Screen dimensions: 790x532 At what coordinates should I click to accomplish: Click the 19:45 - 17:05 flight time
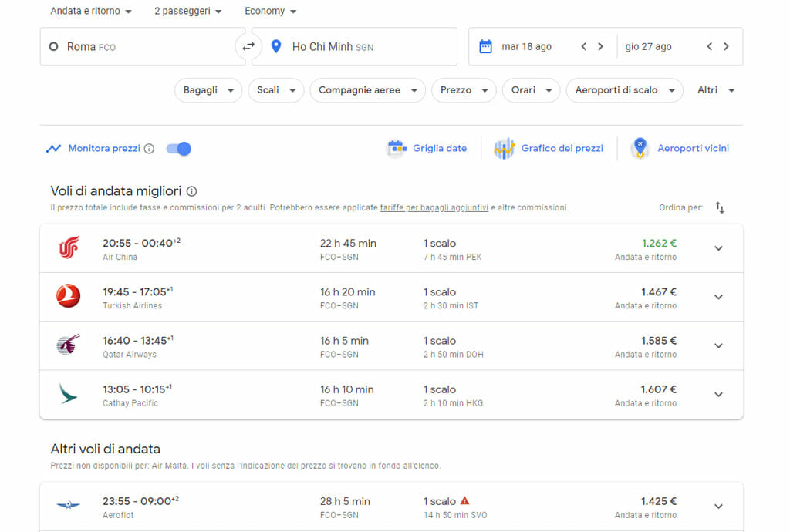coord(137,291)
